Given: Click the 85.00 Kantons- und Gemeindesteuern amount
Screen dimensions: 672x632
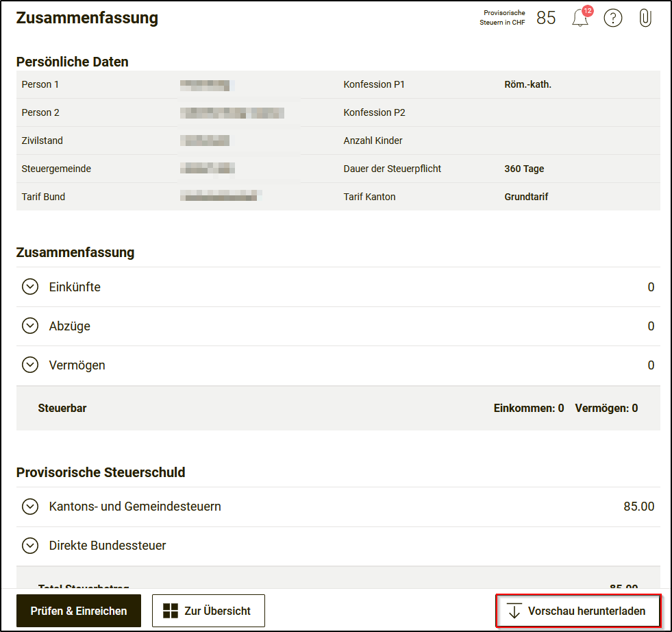Looking at the screenshot, I should click(638, 507).
